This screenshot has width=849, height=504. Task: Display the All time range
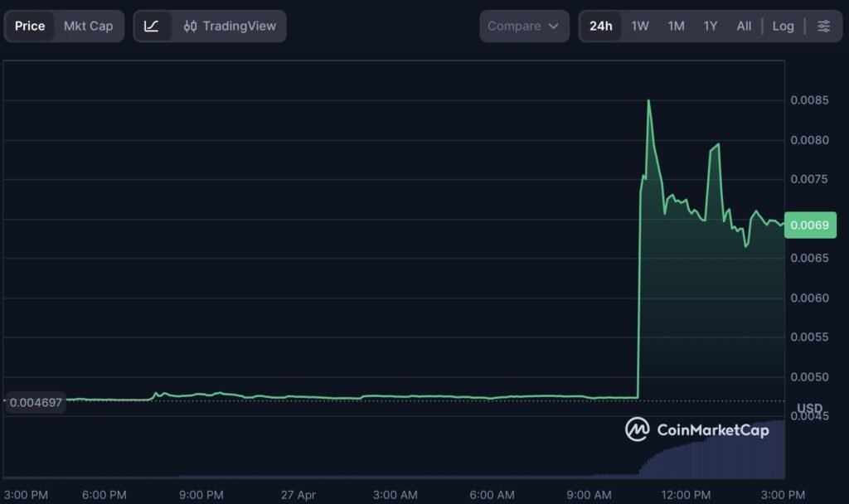744,26
